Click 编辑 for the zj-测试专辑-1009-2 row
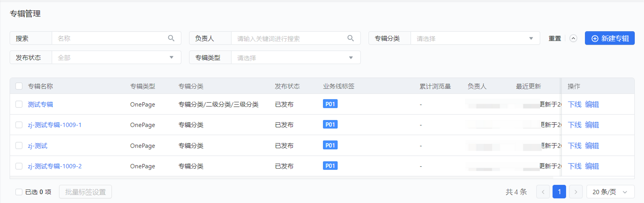The width and height of the screenshot is (644, 203). pyautogui.click(x=592, y=166)
